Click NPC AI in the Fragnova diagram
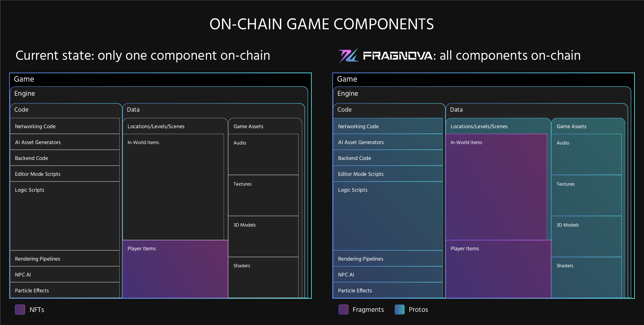 pyautogui.click(x=388, y=274)
